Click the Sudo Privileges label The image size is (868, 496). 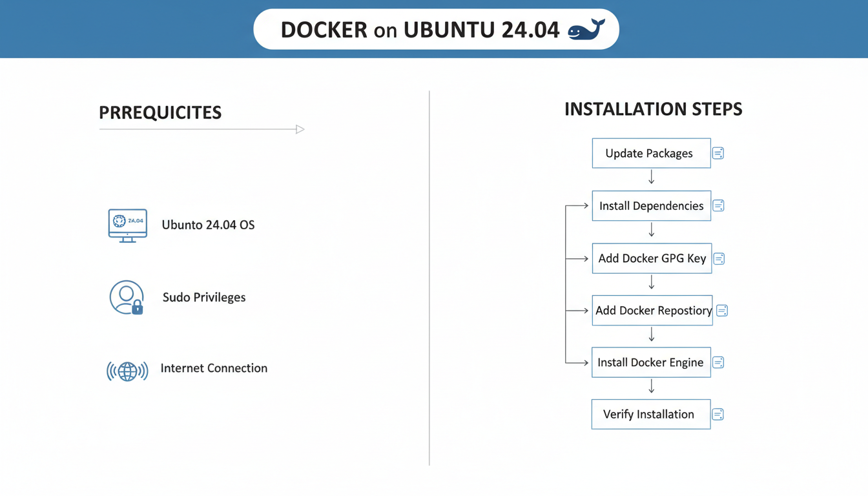(x=204, y=298)
